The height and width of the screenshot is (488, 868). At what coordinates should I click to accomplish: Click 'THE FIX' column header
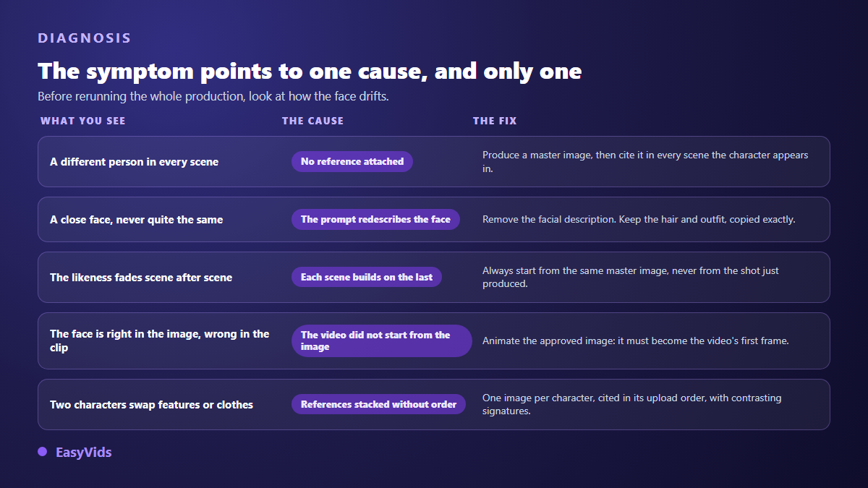pos(495,121)
